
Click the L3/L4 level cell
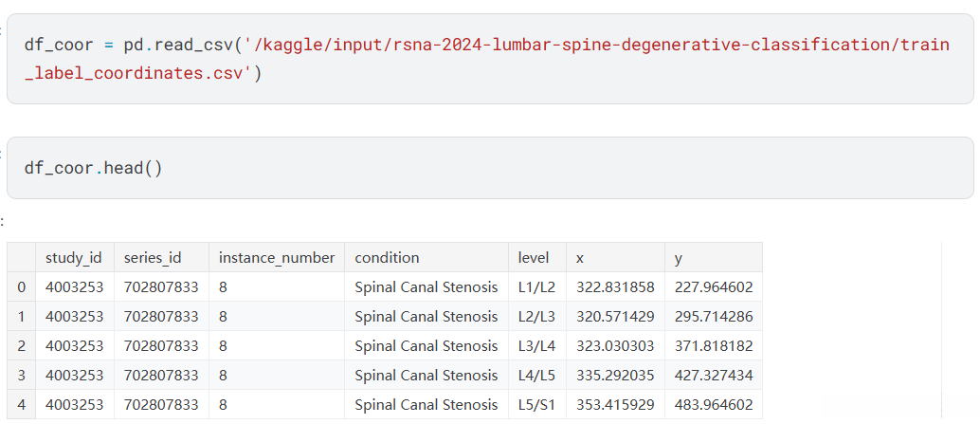[x=537, y=345]
